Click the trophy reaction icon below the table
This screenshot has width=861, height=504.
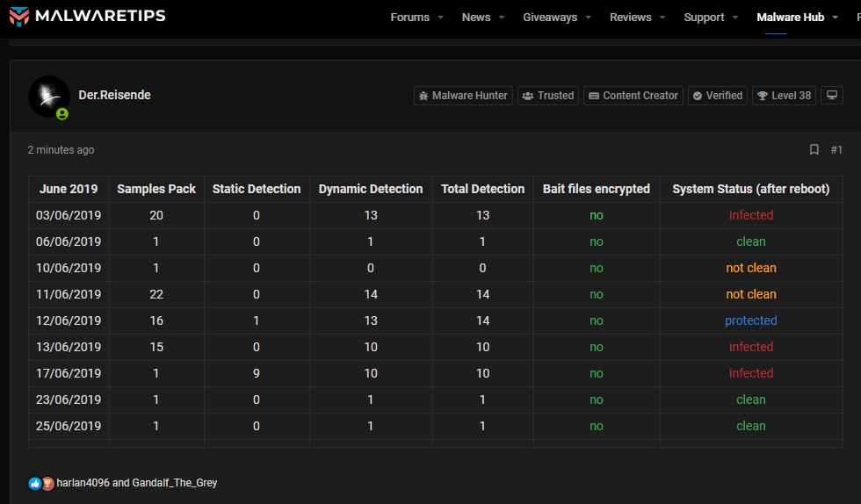[47, 483]
